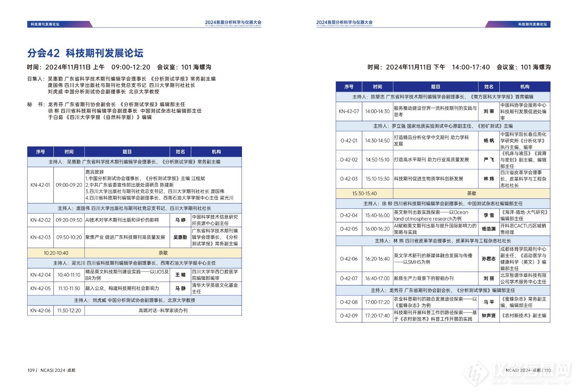Screen dimensions: 578x392
Task: Click the right table 题目 column header
Action: [x=436, y=87]
